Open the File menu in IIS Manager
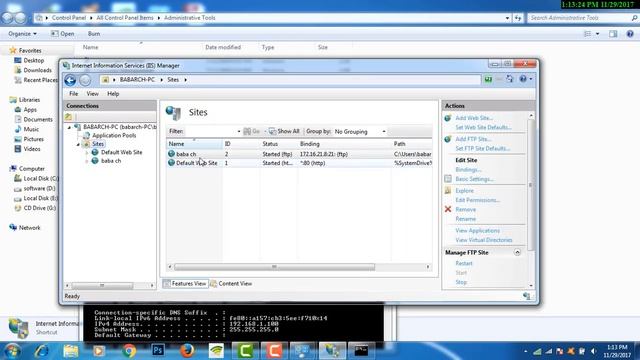Screen dimensions: 640x360 click(x=73, y=94)
